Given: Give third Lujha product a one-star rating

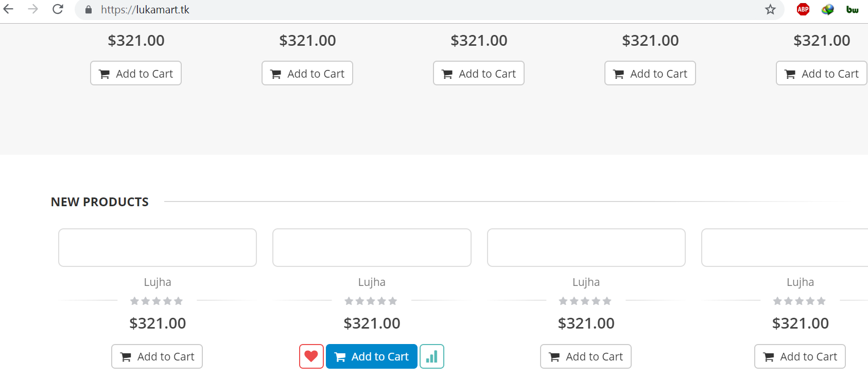Looking at the screenshot, I should 563,301.
